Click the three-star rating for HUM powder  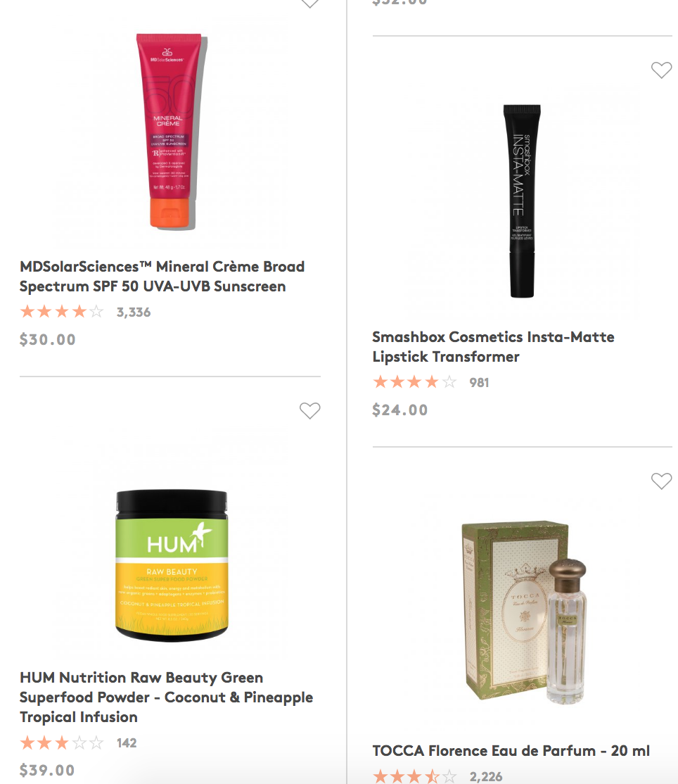(x=62, y=742)
